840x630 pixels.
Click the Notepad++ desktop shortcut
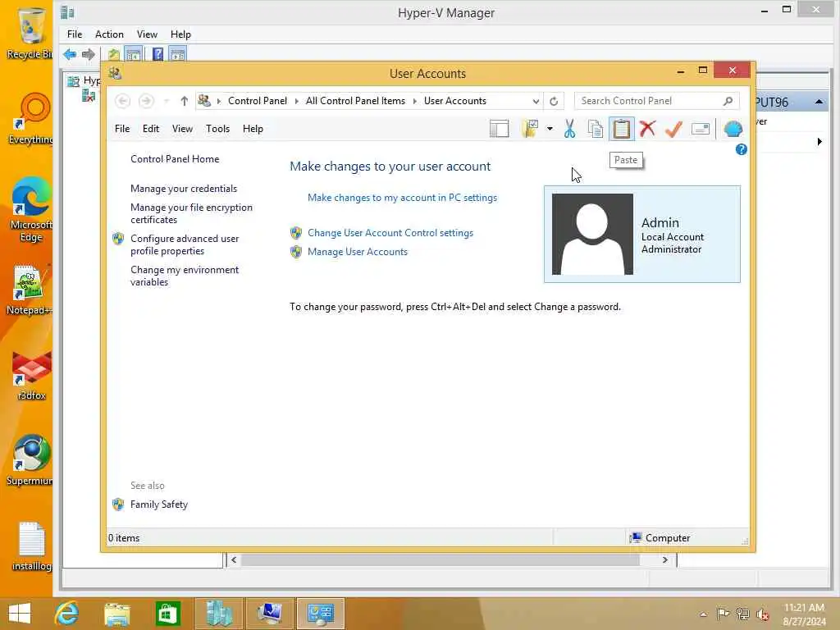pyautogui.click(x=29, y=290)
